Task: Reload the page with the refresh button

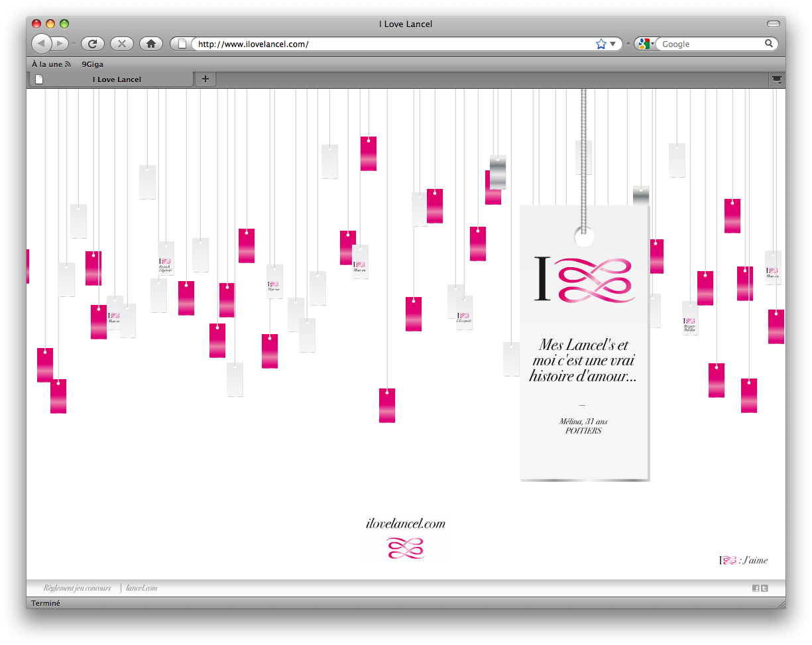Action: 93,44
